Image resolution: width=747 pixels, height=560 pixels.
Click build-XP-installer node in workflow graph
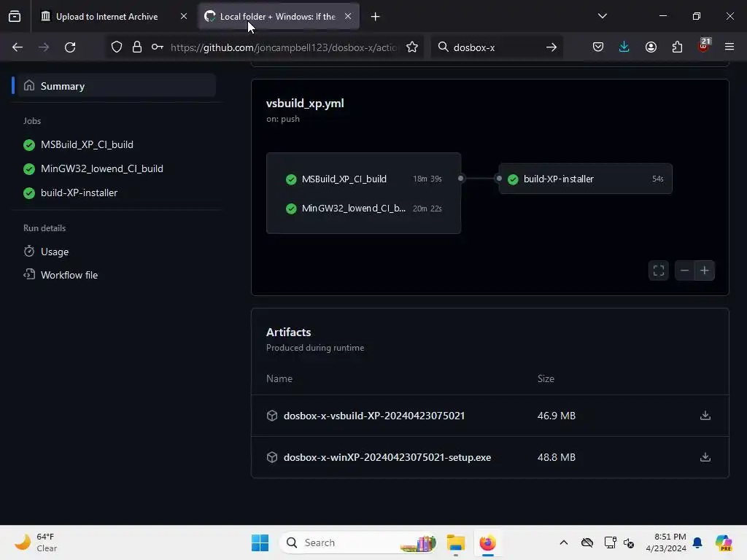[586, 179]
